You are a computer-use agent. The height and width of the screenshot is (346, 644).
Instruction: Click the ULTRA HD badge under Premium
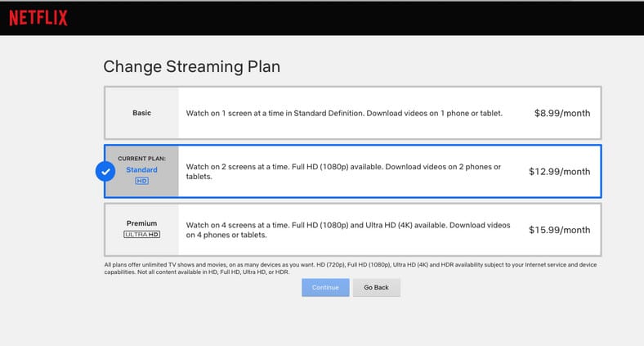141,234
